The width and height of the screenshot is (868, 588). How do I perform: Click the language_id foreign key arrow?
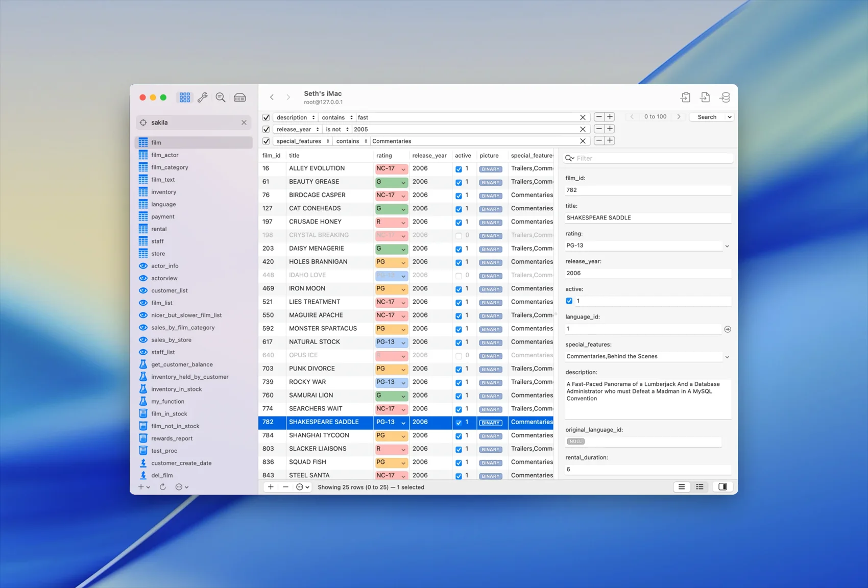(x=728, y=329)
